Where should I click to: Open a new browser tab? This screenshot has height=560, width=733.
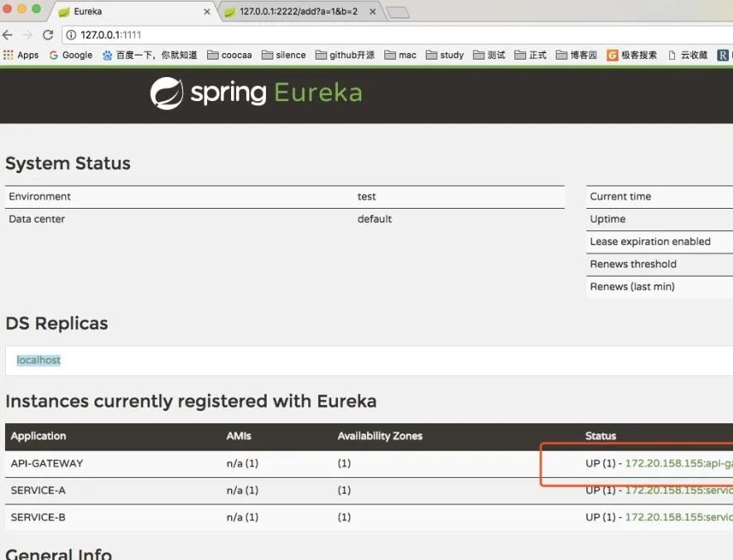[x=398, y=12]
